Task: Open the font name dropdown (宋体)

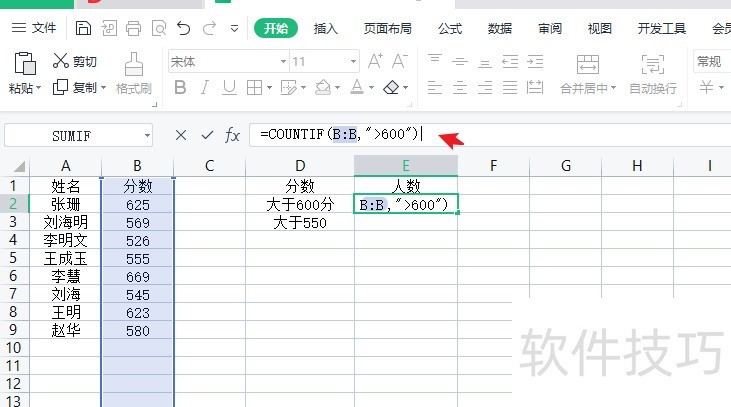Action: 283,61
